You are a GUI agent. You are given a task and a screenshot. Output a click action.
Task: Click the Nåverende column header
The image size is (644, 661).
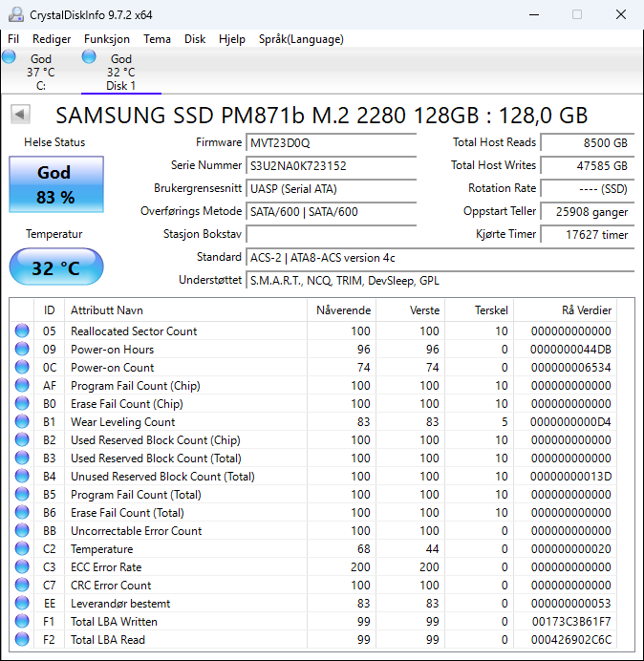[x=342, y=310]
